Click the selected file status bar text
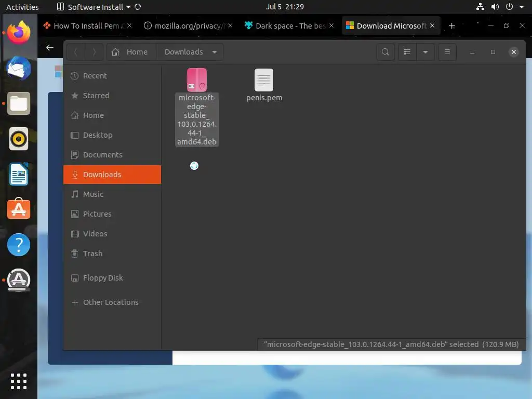Viewport: 532px width, 399px height. click(391, 344)
